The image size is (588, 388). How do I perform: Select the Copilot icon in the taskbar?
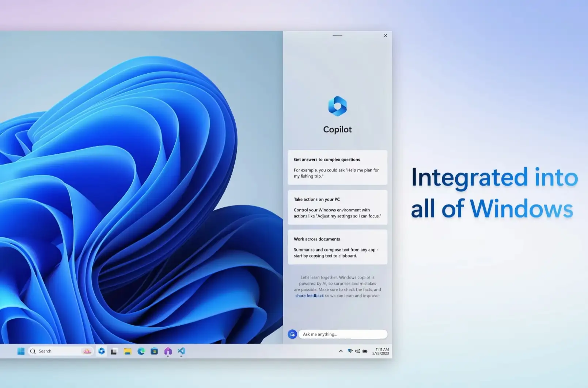pyautogui.click(x=101, y=351)
